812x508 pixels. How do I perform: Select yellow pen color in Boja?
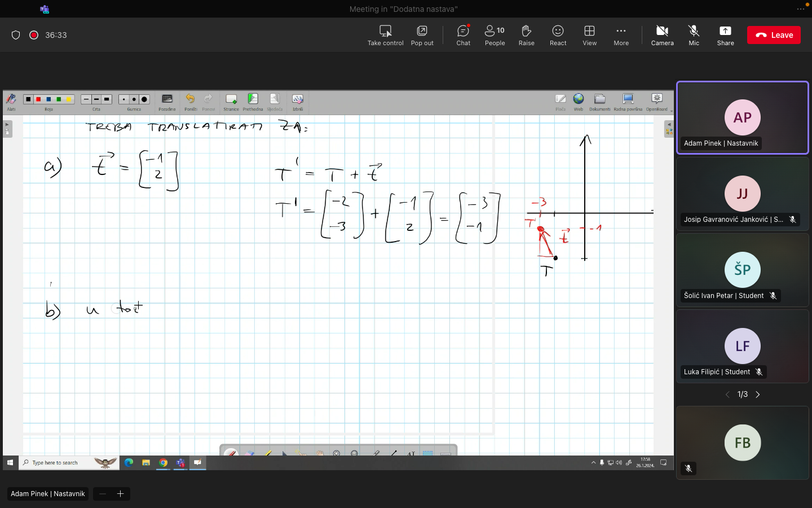click(69, 99)
